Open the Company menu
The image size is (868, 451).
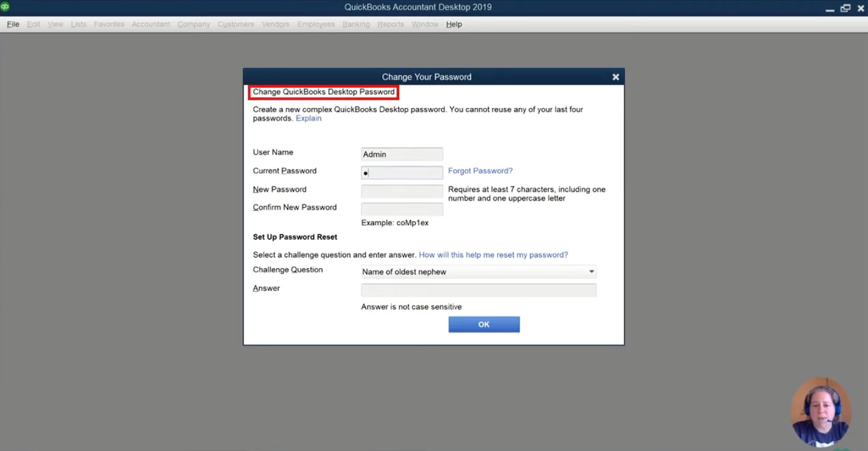[194, 24]
